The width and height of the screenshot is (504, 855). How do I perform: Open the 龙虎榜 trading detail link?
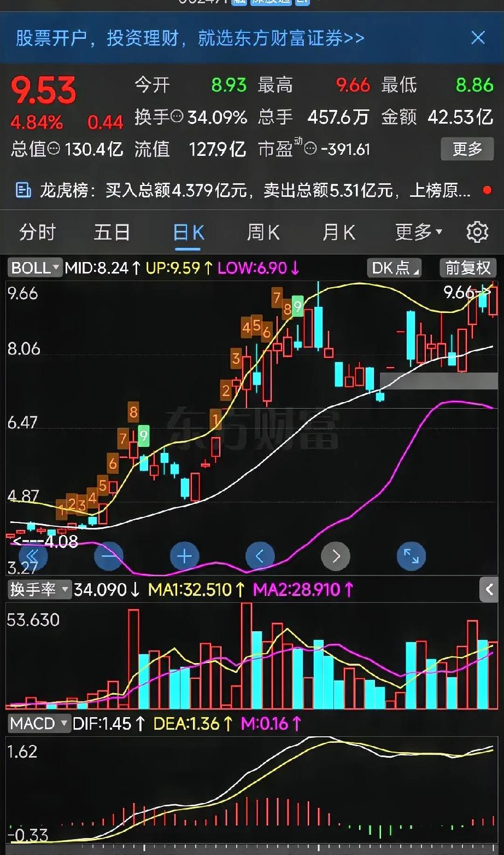click(246, 190)
